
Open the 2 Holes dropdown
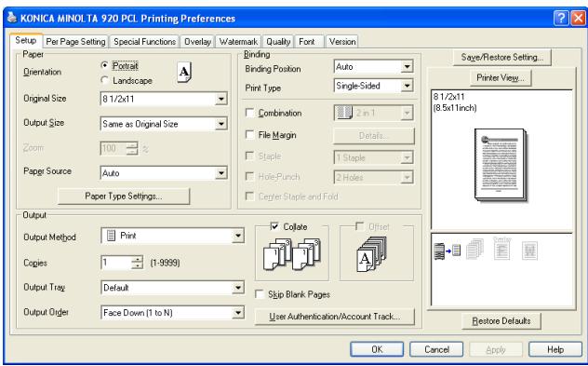coord(407,177)
